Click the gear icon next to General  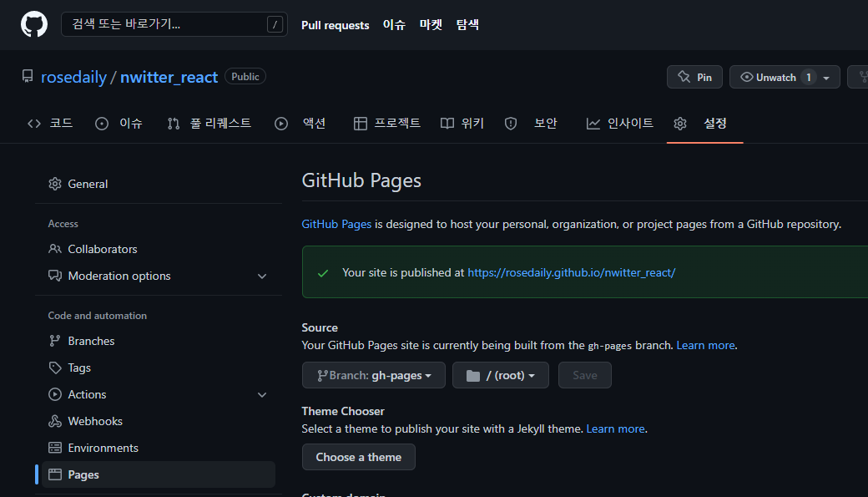(55, 184)
